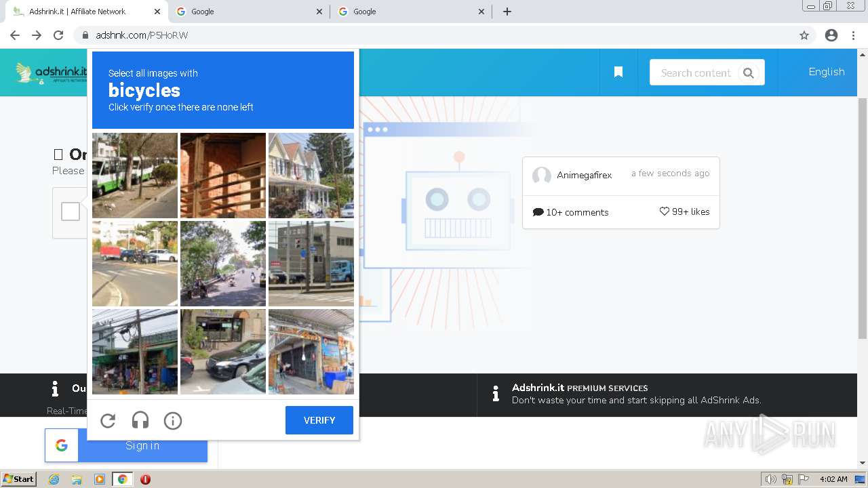
Task: Get an audio captcha challenge
Action: coord(140,421)
